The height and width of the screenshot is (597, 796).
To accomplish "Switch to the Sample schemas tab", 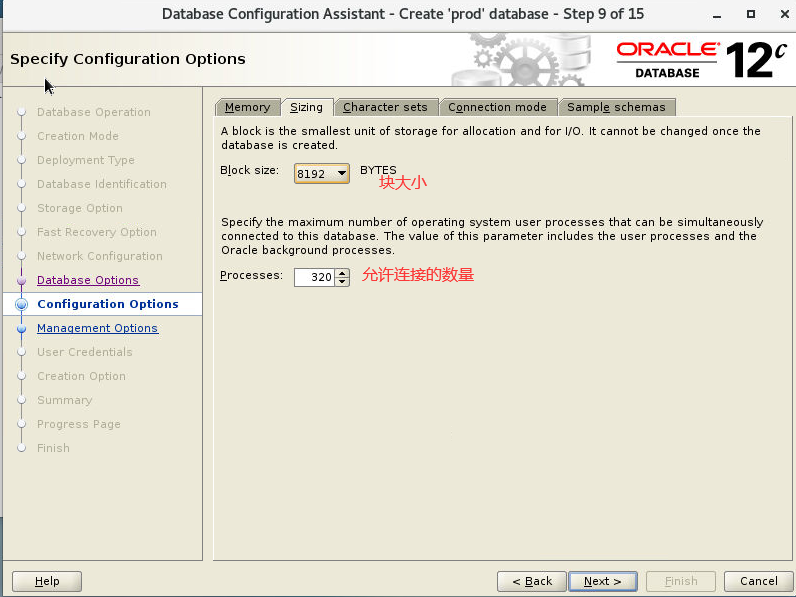I will coord(616,107).
